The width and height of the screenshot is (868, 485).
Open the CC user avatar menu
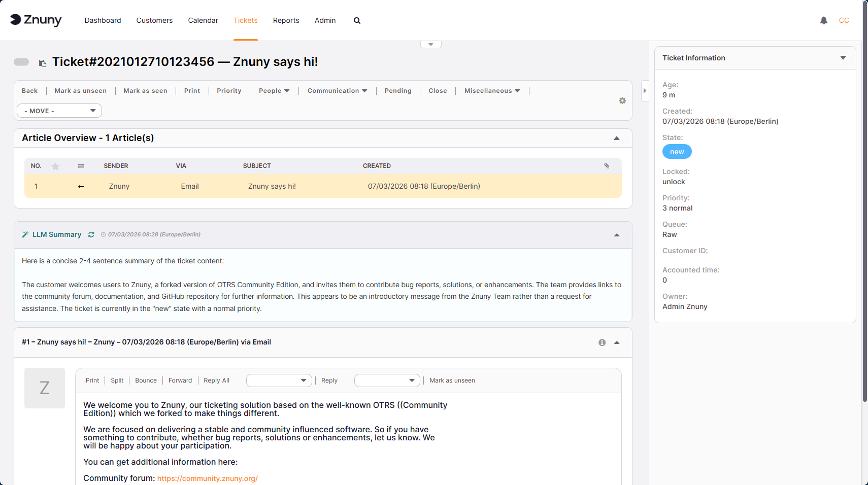(x=844, y=20)
